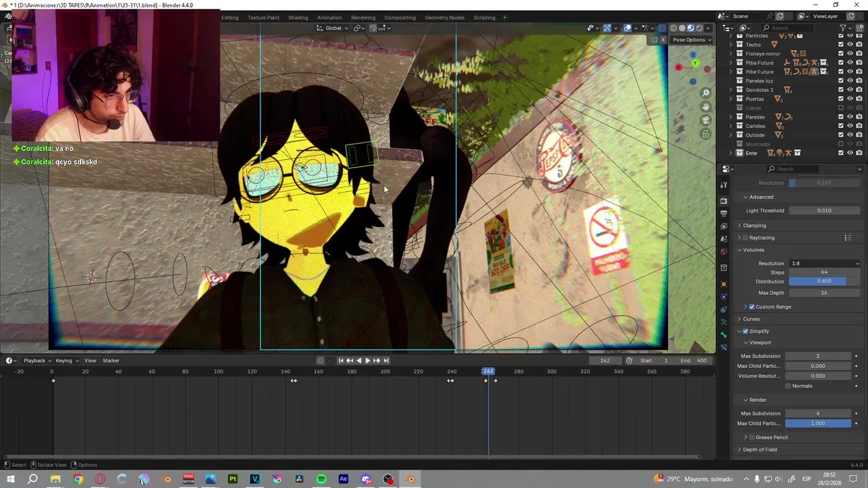
Task: Uncheck the Custom Range checkbox
Action: 752,307
